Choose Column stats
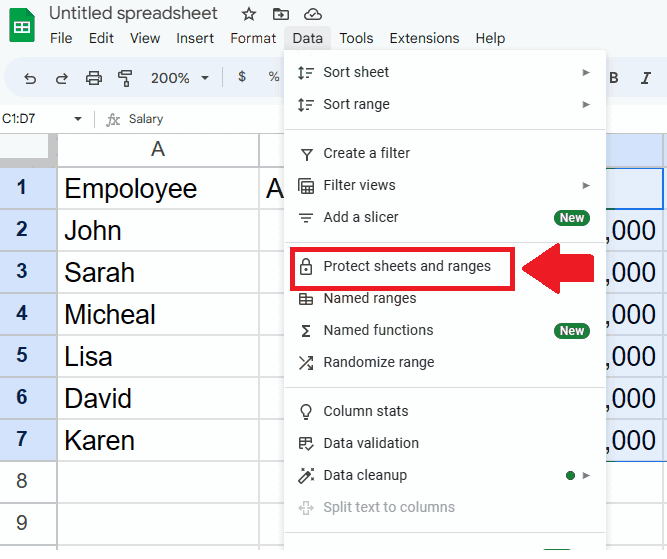This screenshot has width=667, height=559. point(445,411)
